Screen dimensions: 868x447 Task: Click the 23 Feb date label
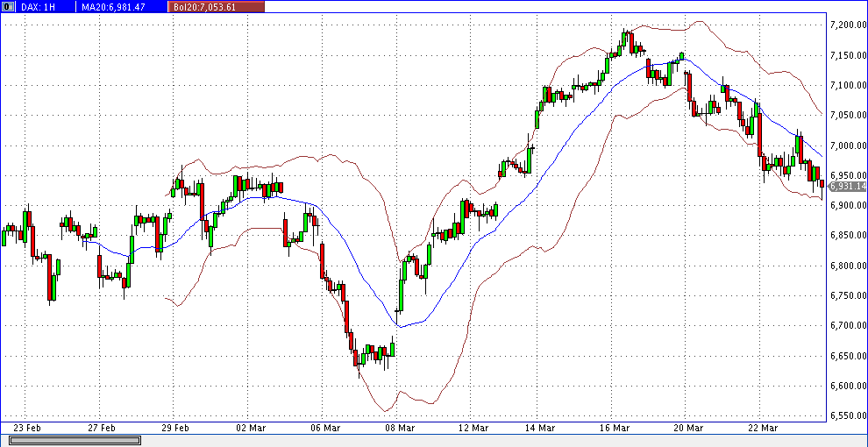point(26,429)
